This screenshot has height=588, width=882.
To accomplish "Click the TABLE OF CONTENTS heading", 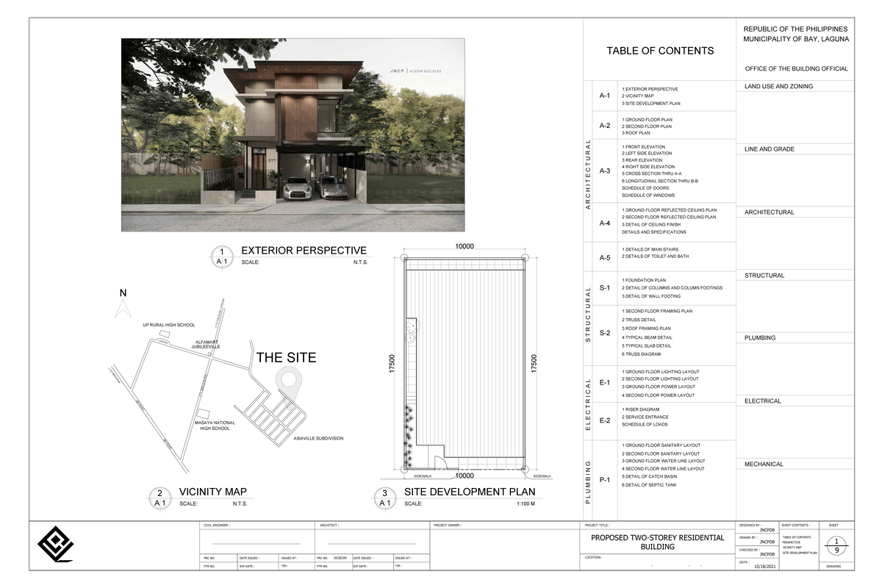I will click(x=660, y=51).
